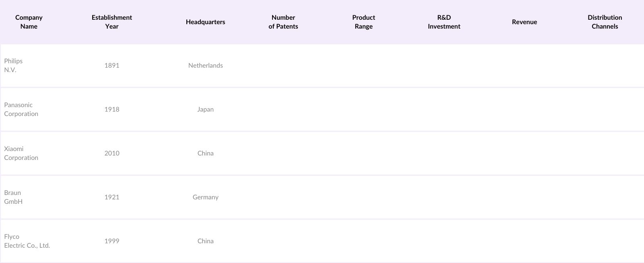Image resolution: width=644 pixels, height=263 pixels.
Task: Select the R&D Investment header
Action: (x=444, y=22)
